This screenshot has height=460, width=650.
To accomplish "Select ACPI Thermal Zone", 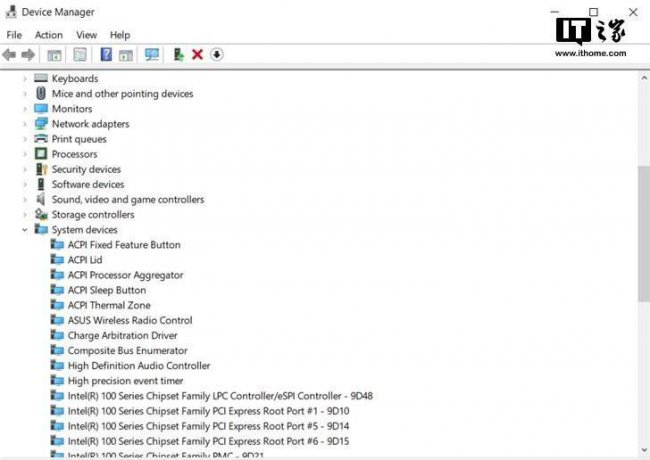I will (109, 305).
